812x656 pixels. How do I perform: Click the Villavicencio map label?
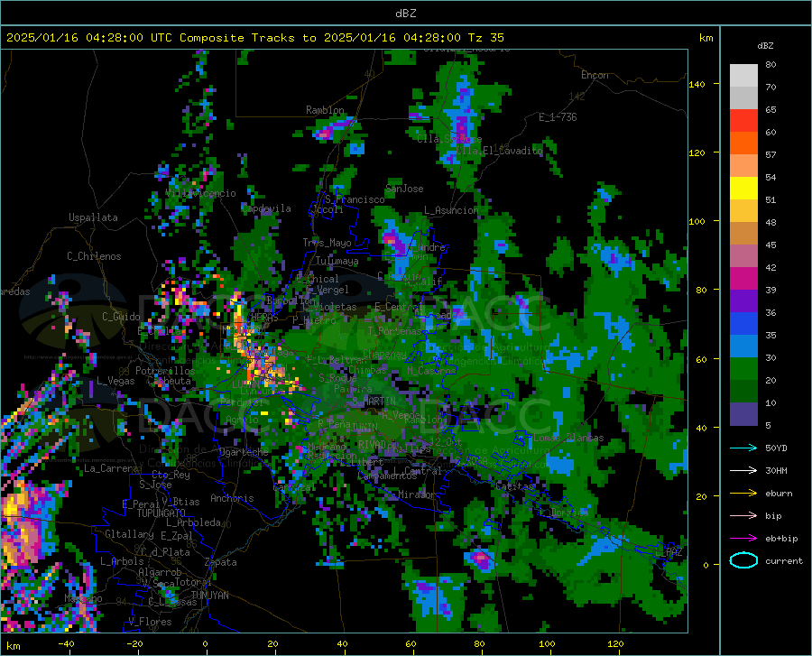point(201,193)
